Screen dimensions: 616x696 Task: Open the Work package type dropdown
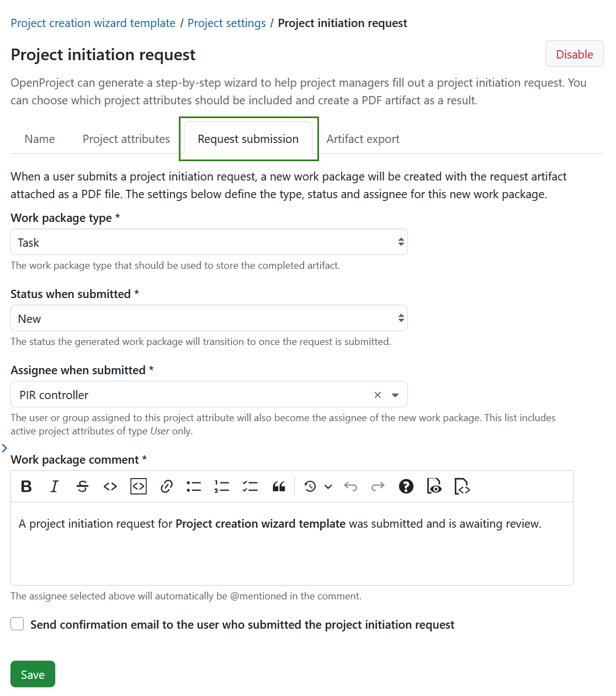pyautogui.click(x=209, y=242)
